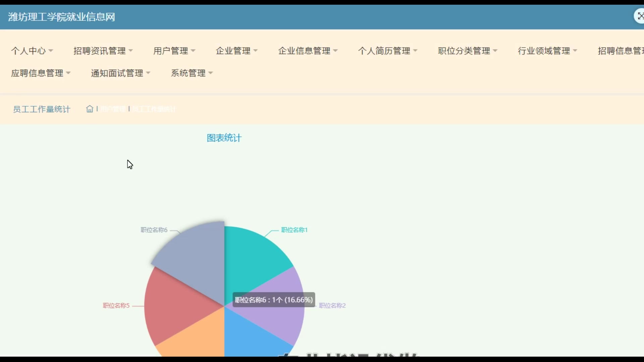Image resolution: width=644 pixels, height=362 pixels.
Task: Click the home icon in breadcrumb
Action: [90, 109]
